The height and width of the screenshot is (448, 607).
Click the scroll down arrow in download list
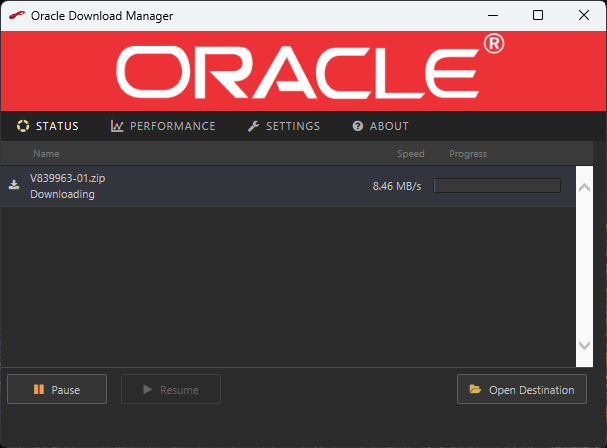click(584, 345)
